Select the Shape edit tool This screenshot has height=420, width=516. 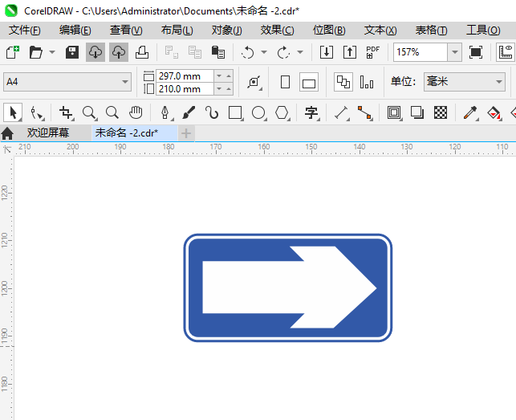tap(37, 112)
